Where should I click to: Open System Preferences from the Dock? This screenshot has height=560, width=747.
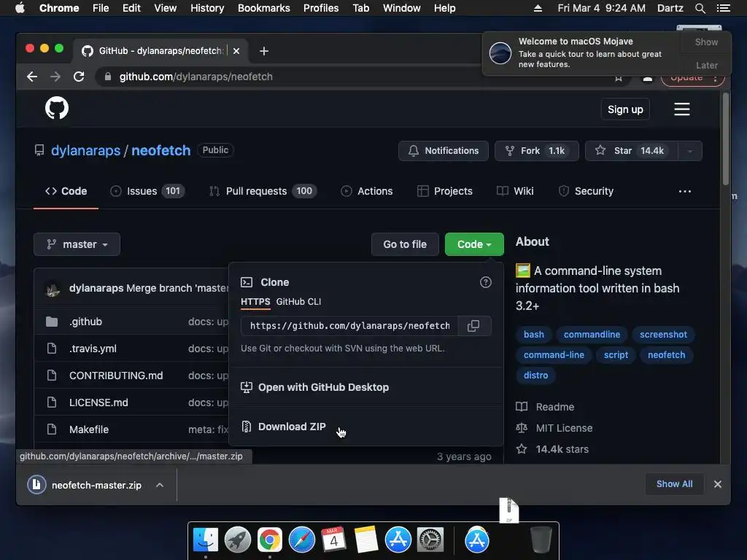point(430,540)
